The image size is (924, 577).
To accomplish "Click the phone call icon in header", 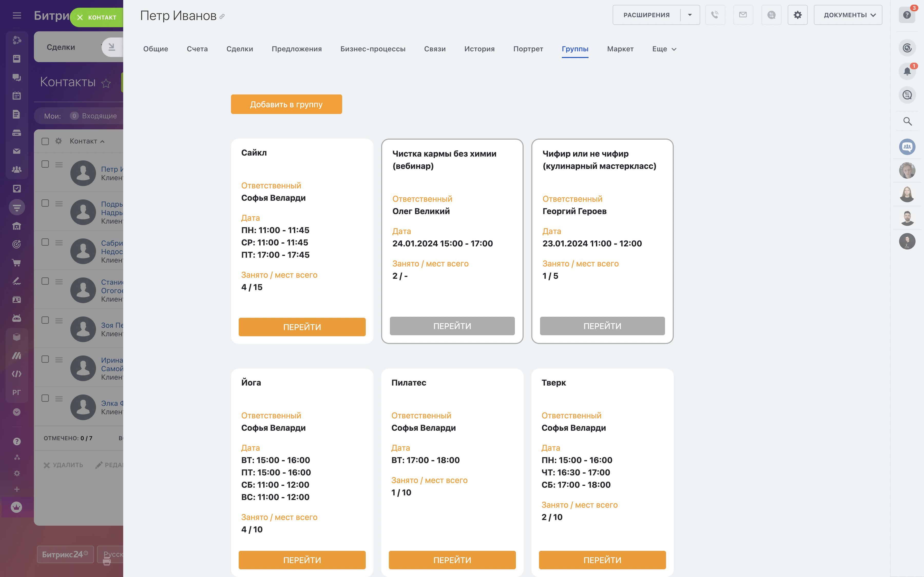I will (x=715, y=15).
